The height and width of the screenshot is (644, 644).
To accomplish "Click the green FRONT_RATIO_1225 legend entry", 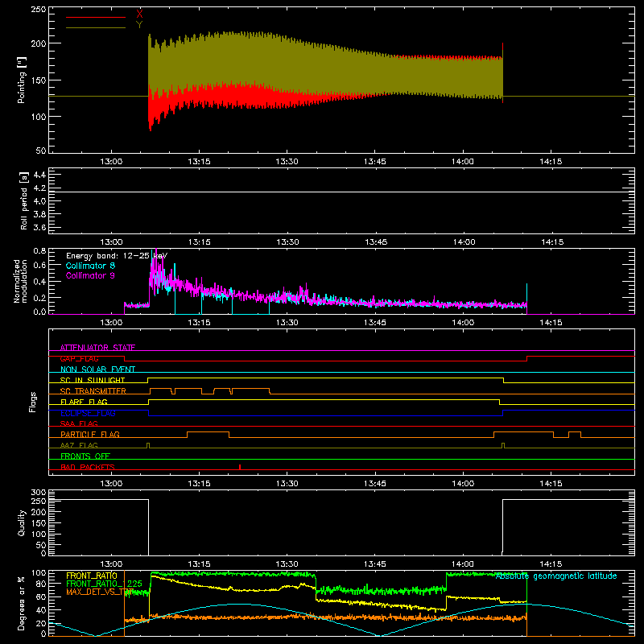I will tap(104, 584).
